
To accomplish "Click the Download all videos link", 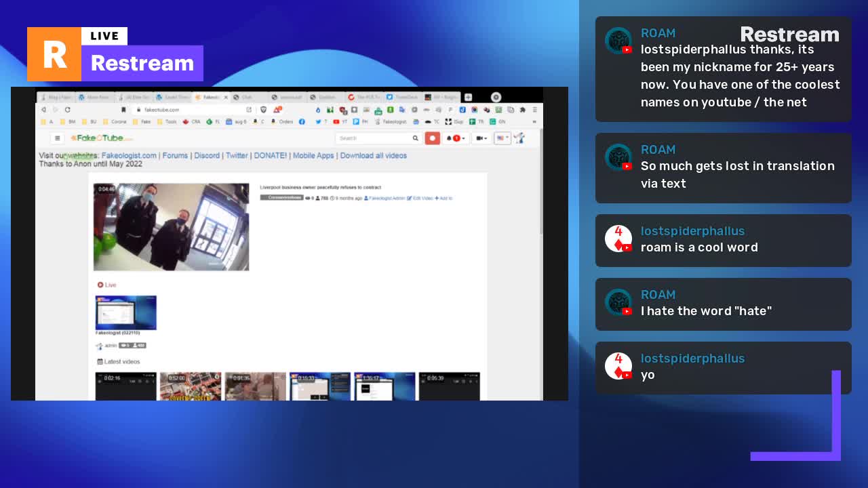I will (374, 155).
